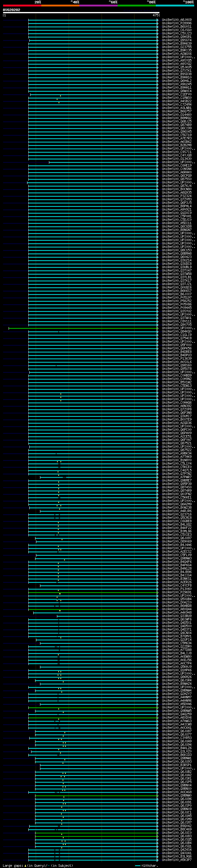Open hit UniRef100_P32324
The image size is (197, 868).
(x=177, y=196)
